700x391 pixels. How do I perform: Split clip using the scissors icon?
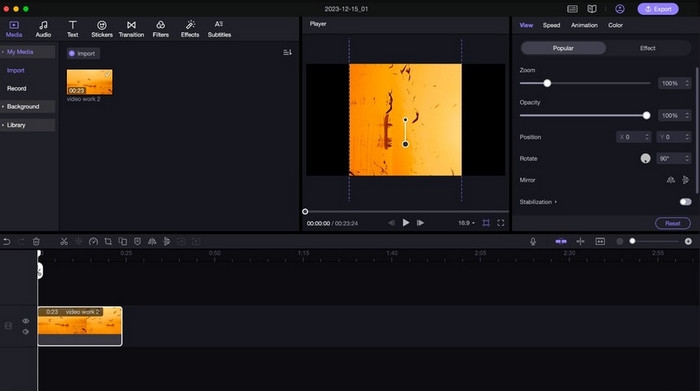click(x=64, y=241)
